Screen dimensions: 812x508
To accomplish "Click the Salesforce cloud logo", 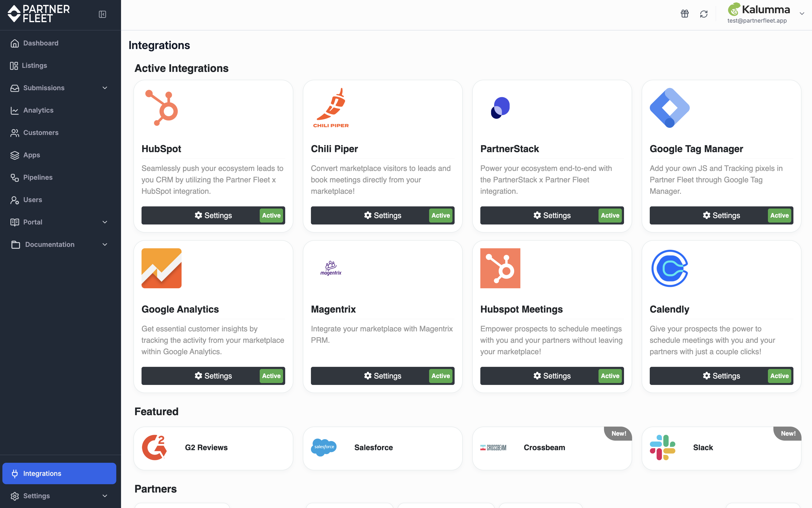I will (x=324, y=448).
